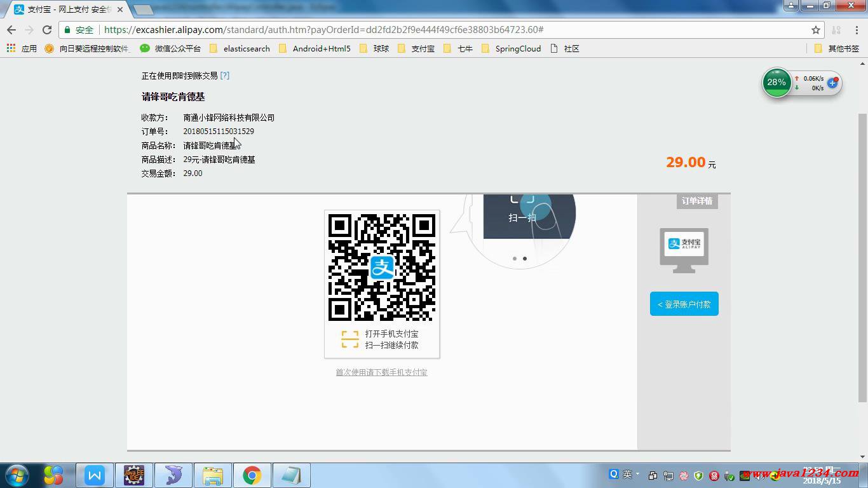Open the 支付宝 bookmark folder

tap(416, 48)
